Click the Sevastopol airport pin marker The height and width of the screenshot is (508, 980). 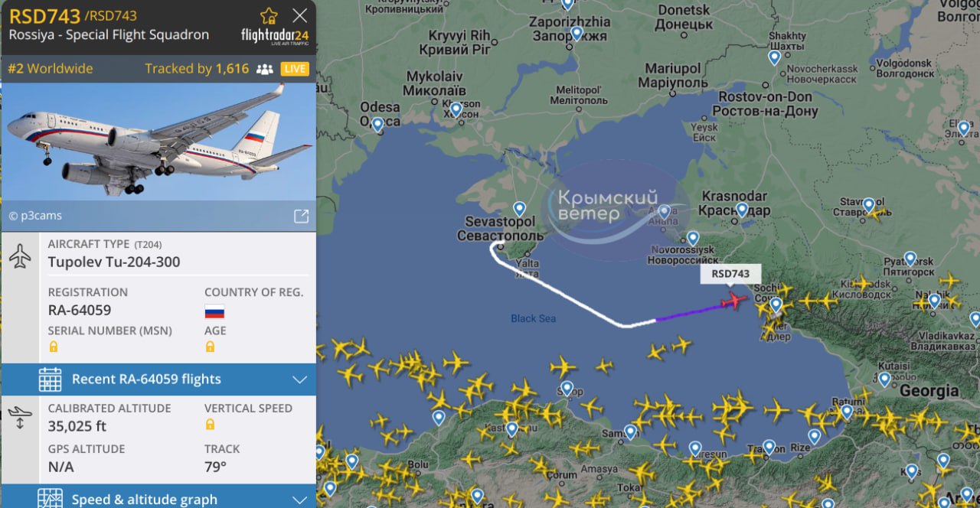point(519,209)
